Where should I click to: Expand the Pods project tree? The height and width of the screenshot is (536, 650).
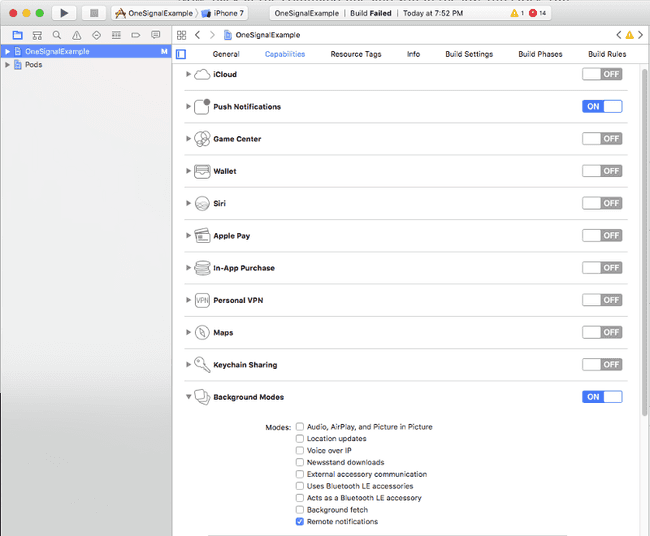(7, 65)
